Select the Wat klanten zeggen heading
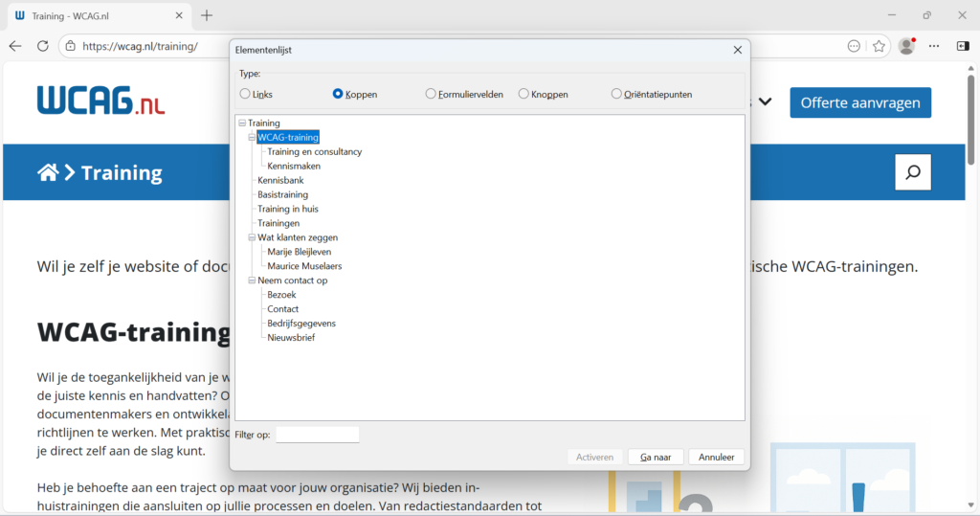 (x=298, y=237)
